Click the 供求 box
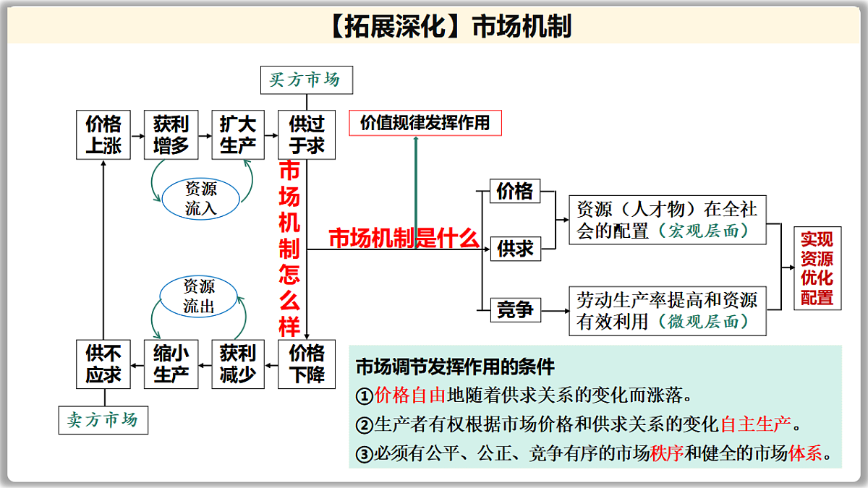Image resolution: width=868 pixels, height=488 pixels. (x=515, y=249)
